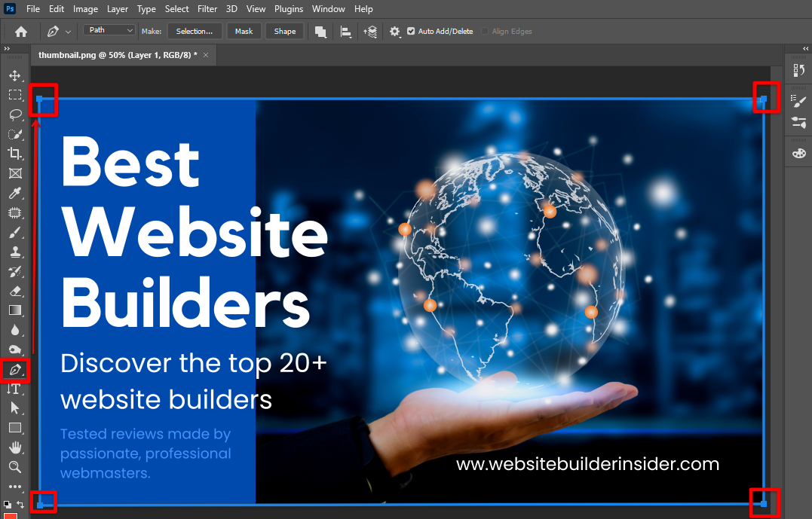Open the Path operations menu

coord(320,32)
